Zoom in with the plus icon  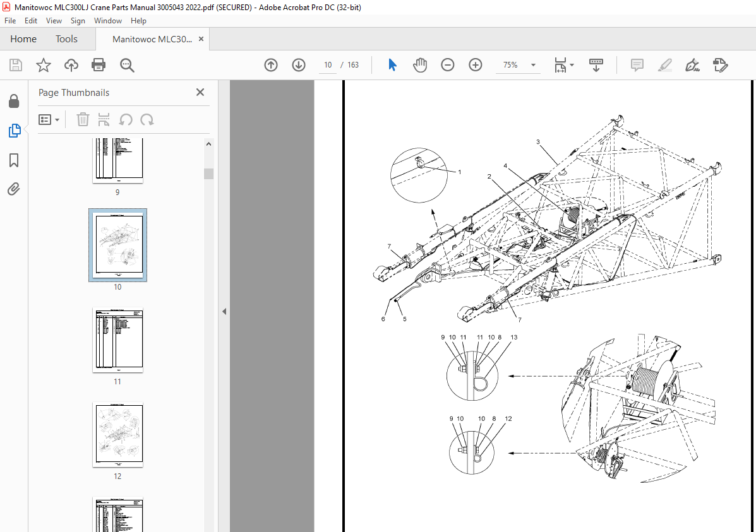click(x=476, y=65)
